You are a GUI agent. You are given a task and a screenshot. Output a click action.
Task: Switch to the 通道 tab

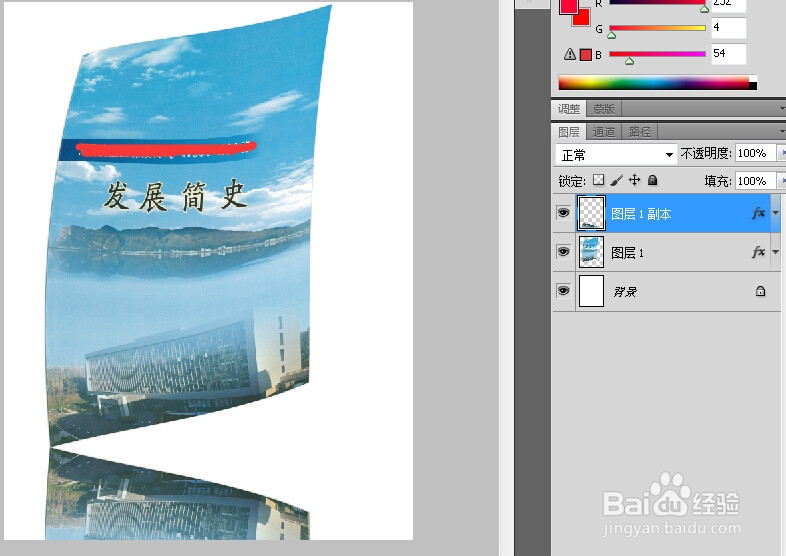[x=604, y=132]
